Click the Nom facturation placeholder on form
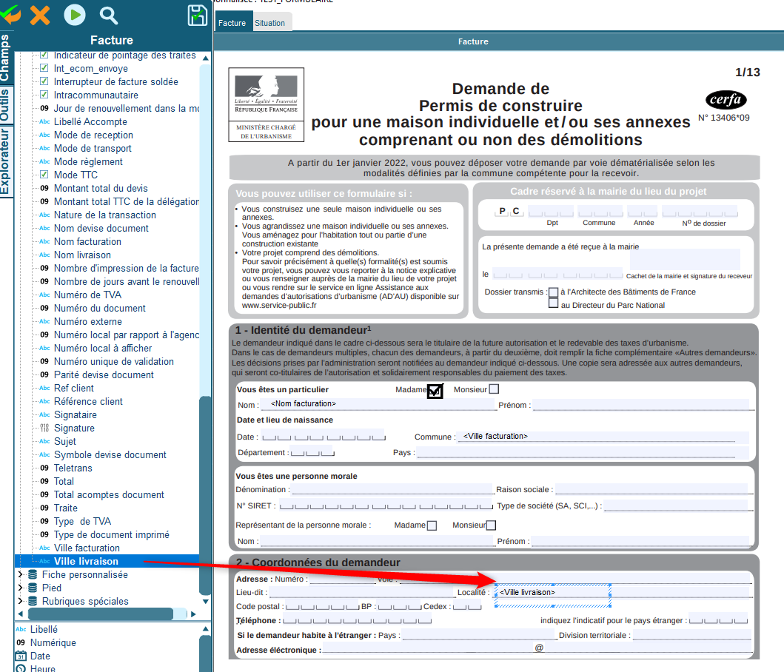This screenshot has width=784, height=672. coord(303,403)
